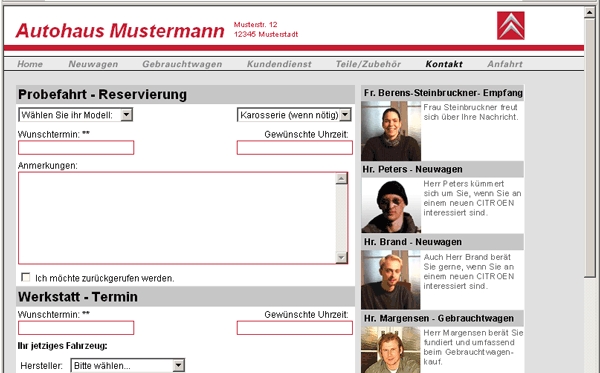Enable the 'Ich möchte zurückgerufen werden' checkbox
Image resolution: width=600 pixels, height=373 pixels.
click(x=26, y=277)
